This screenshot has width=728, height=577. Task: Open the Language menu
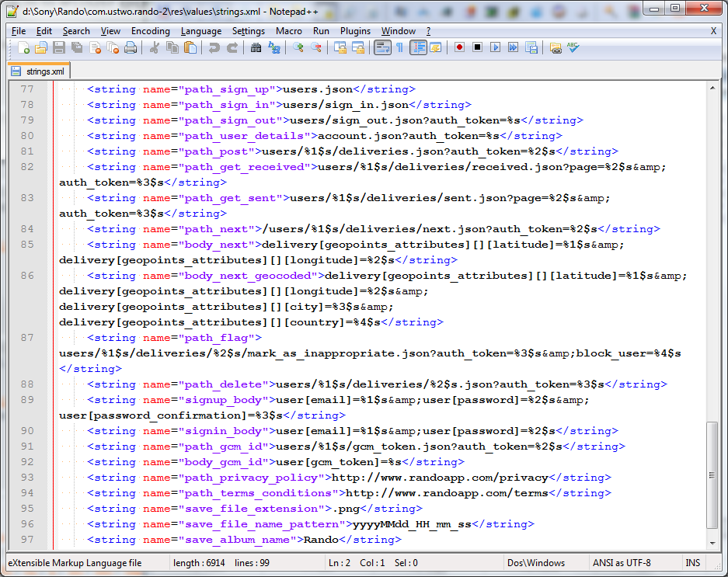click(x=201, y=31)
